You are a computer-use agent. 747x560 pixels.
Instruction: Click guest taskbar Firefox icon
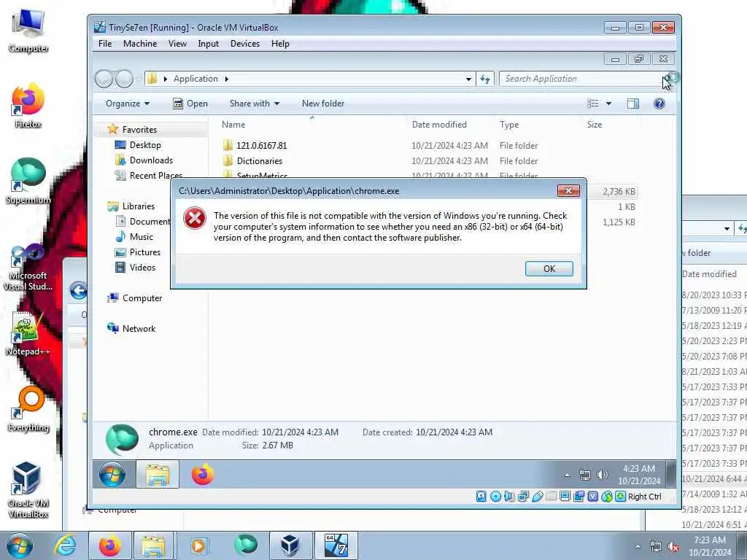point(203,474)
